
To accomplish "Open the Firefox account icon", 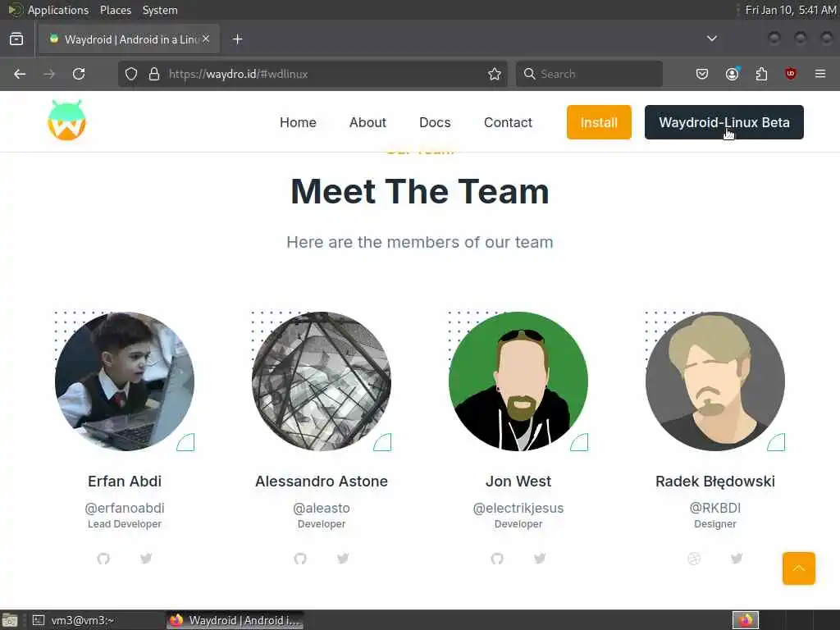I will 732,74.
